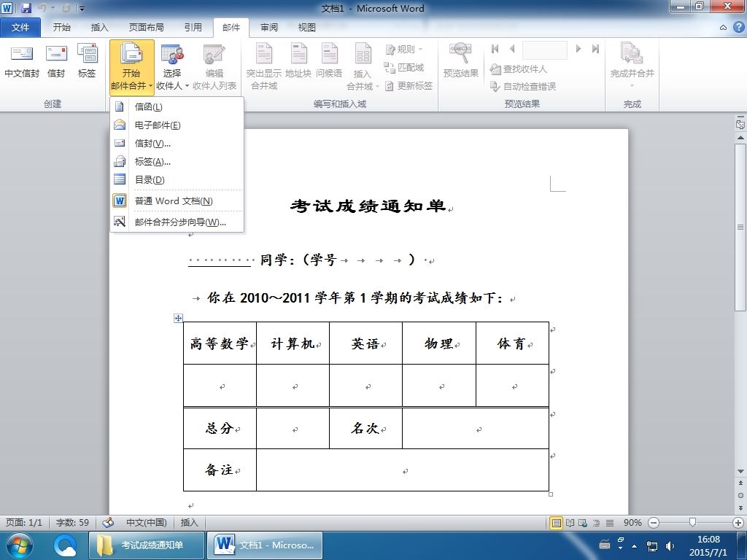
Task: Select 邮件合并分步向导(W)... from the menu
Action: click(x=177, y=222)
